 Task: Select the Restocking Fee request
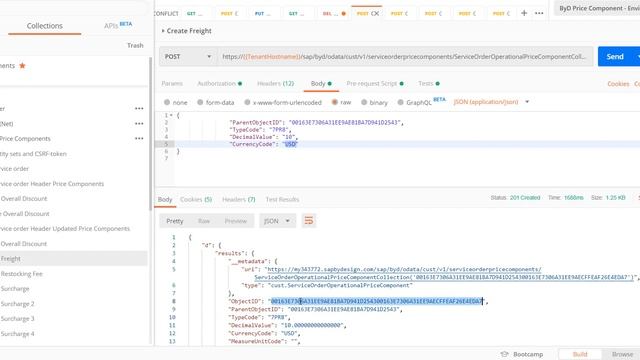(21, 274)
